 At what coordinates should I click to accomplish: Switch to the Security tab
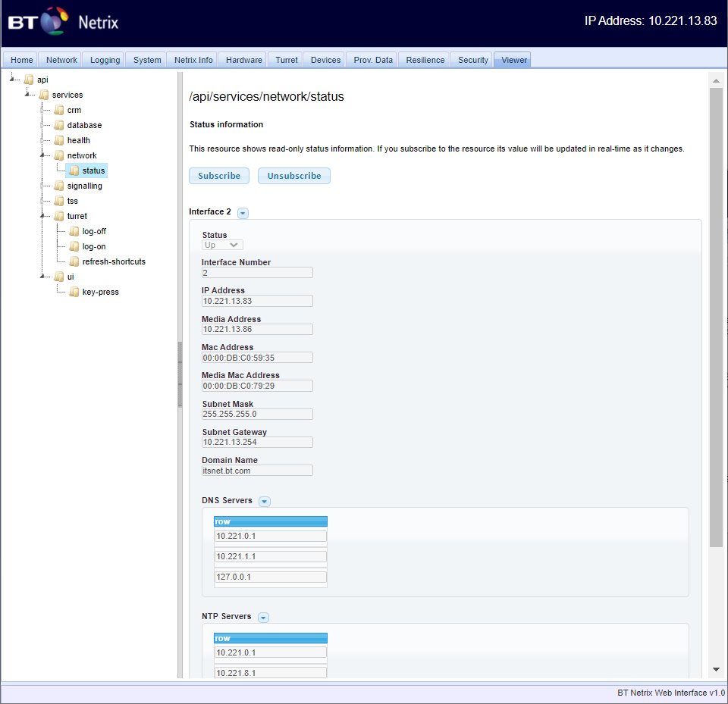point(472,59)
